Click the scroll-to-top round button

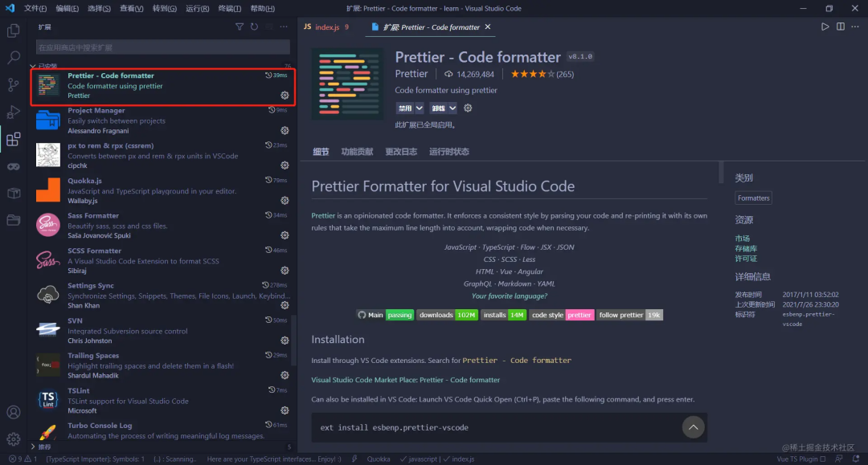pyautogui.click(x=693, y=427)
